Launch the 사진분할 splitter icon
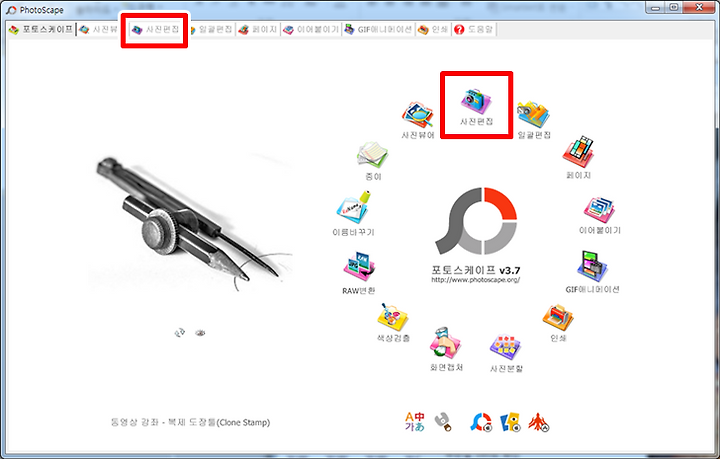Image resolution: width=720 pixels, height=459 pixels. (x=506, y=353)
